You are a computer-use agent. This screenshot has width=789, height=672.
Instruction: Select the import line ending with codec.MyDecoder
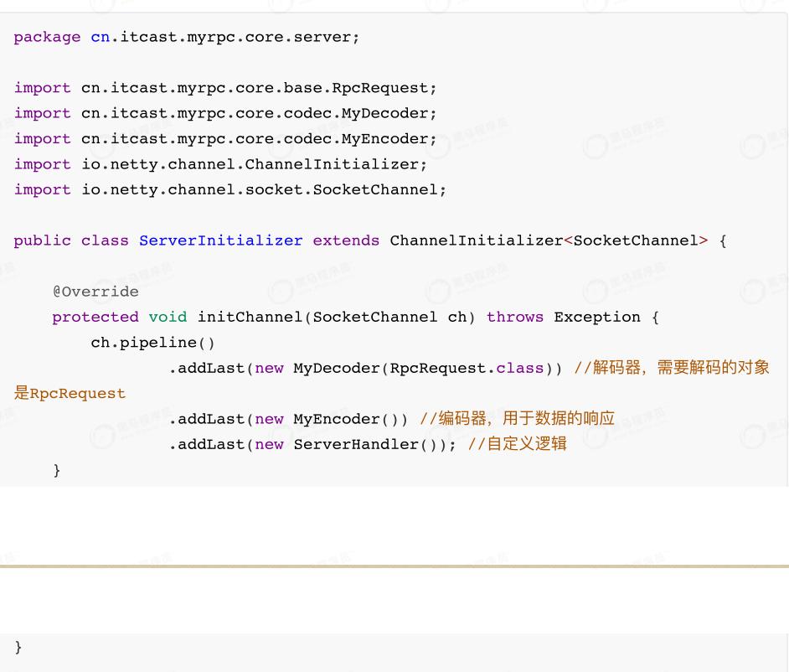tap(225, 113)
